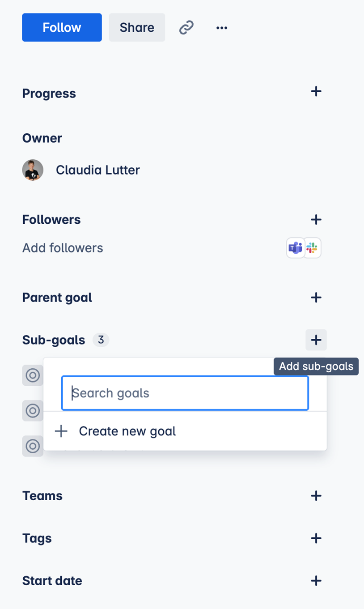The image size is (364, 609).
Task: Click the Share button
Action: (x=137, y=28)
